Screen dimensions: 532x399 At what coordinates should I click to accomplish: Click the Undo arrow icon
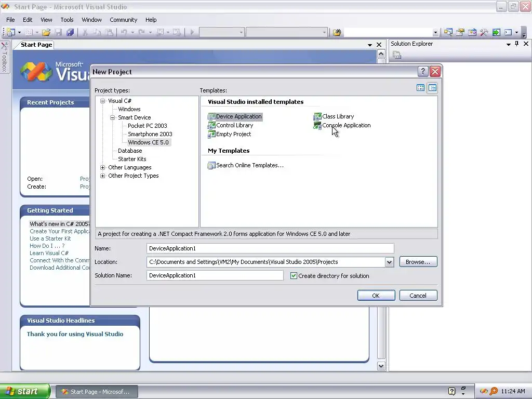point(124,32)
